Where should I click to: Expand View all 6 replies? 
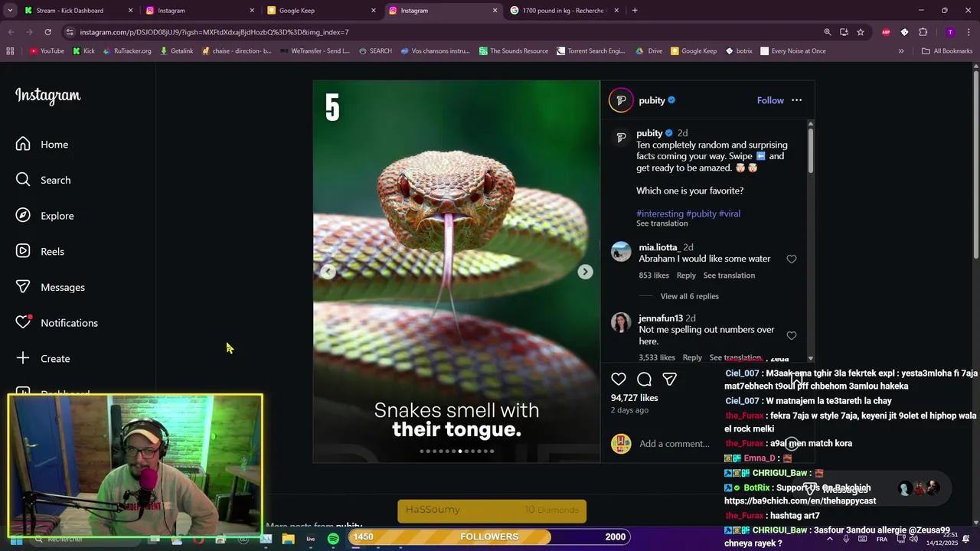(689, 296)
